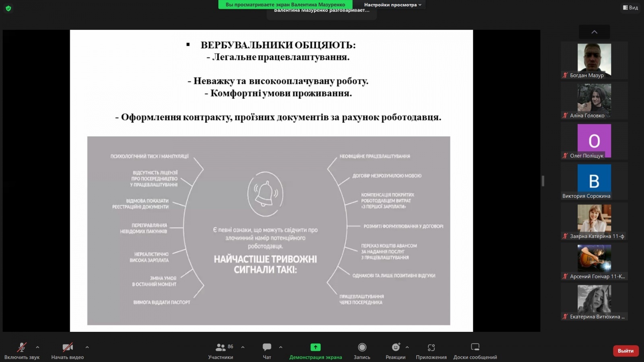Screen dimensions: 644x362
Task: Expand chat options arrow
Action: point(281,347)
